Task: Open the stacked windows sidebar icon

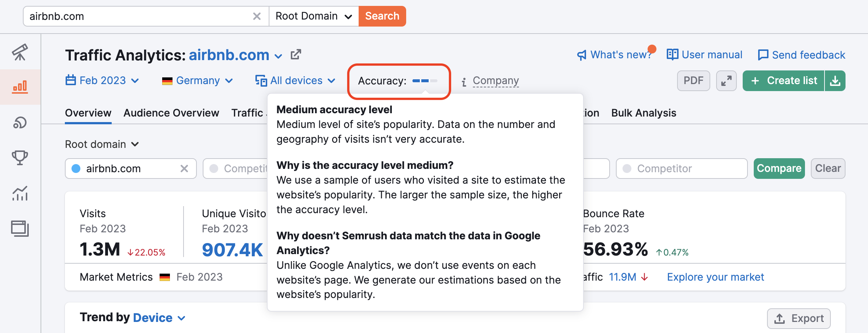Action: click(20, 229)
